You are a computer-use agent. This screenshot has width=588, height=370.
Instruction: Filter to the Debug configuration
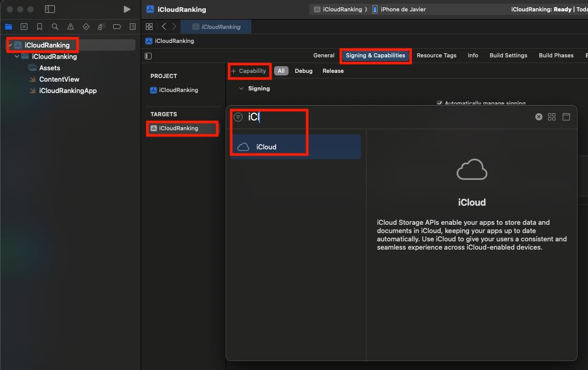click(x=304, y=71)
